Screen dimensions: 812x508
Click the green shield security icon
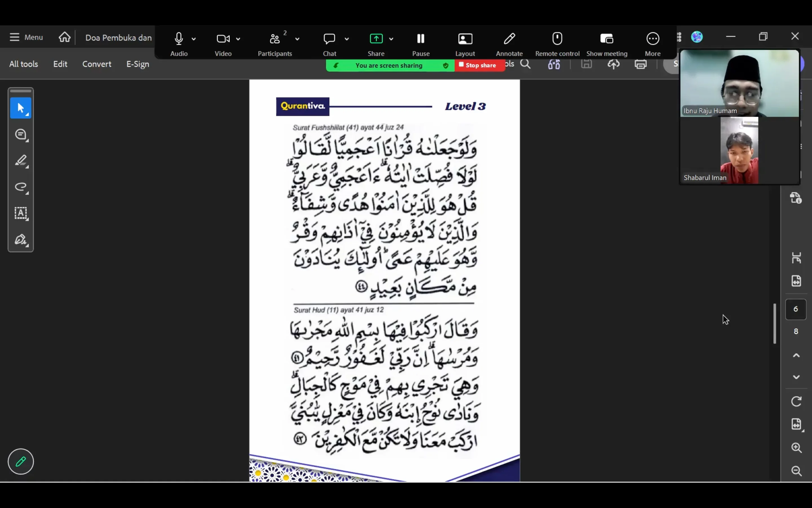pyautogui.click(x=445, y=65)
